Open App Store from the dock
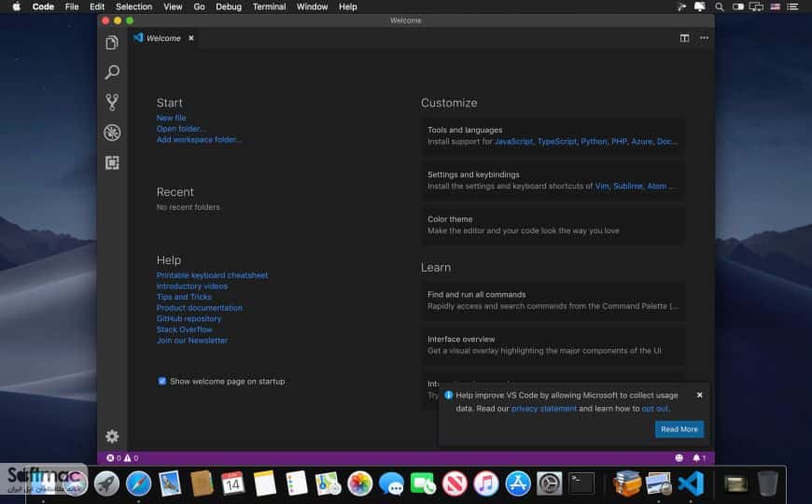The image size is (812, 504). point(518,483)
